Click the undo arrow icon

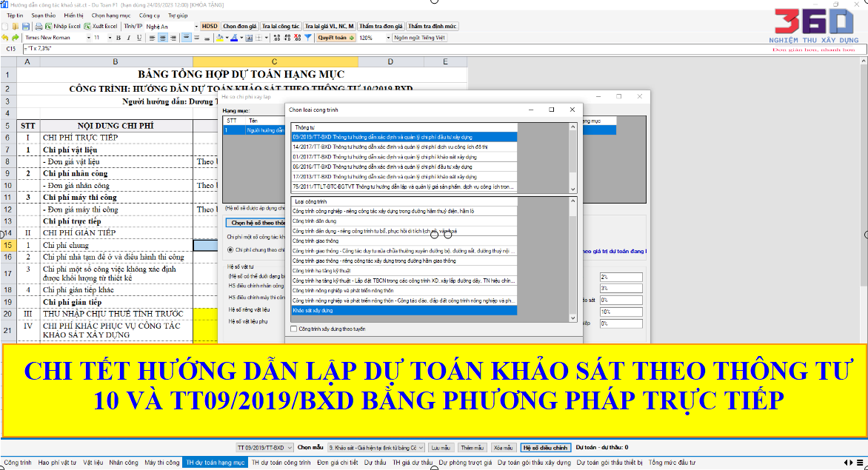coord(5,38)
